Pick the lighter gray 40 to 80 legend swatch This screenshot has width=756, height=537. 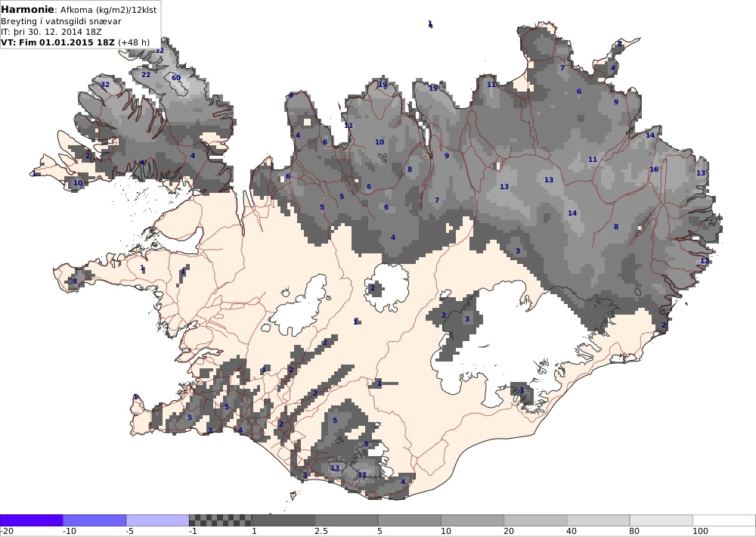pos(598,520)
